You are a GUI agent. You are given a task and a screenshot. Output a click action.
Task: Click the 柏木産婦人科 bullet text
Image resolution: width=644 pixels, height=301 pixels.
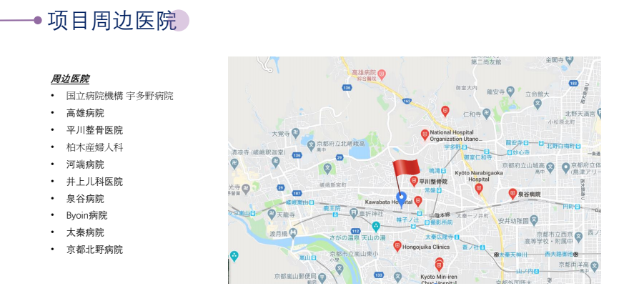pyautogui.click(x=94, y=147)
